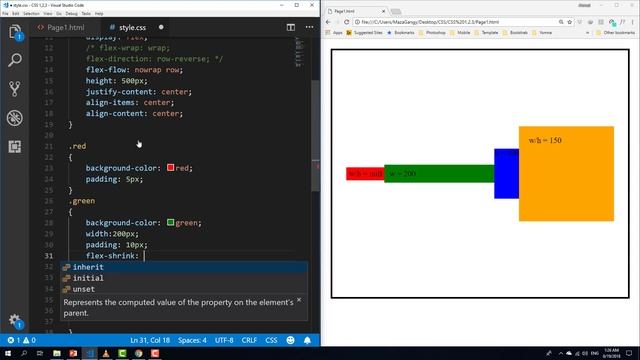
Task: Open the File menu in VS Code
Action: (x=5, y=13)
